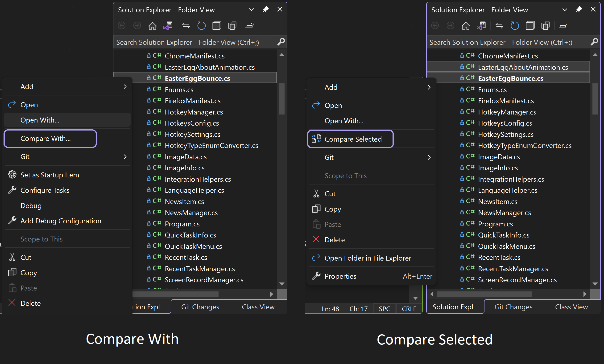Image resolution: width=604 pixels, height=364 pixels.
Task: Open the Git submenu expander
Action: pos(126,156)
